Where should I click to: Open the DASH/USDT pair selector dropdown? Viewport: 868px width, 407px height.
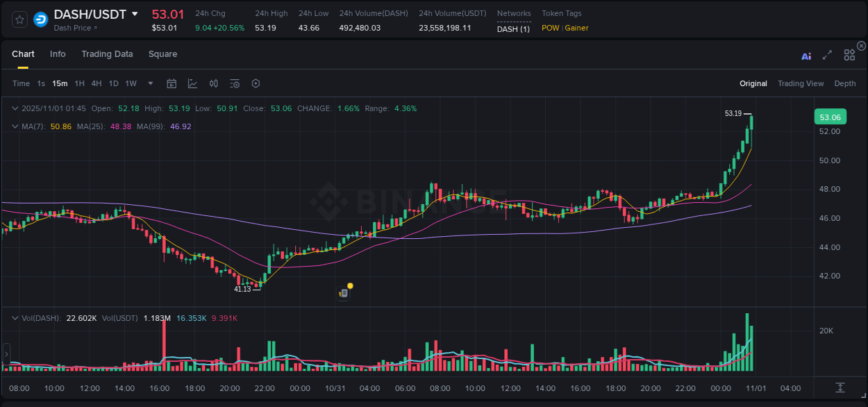pos(135,14)
